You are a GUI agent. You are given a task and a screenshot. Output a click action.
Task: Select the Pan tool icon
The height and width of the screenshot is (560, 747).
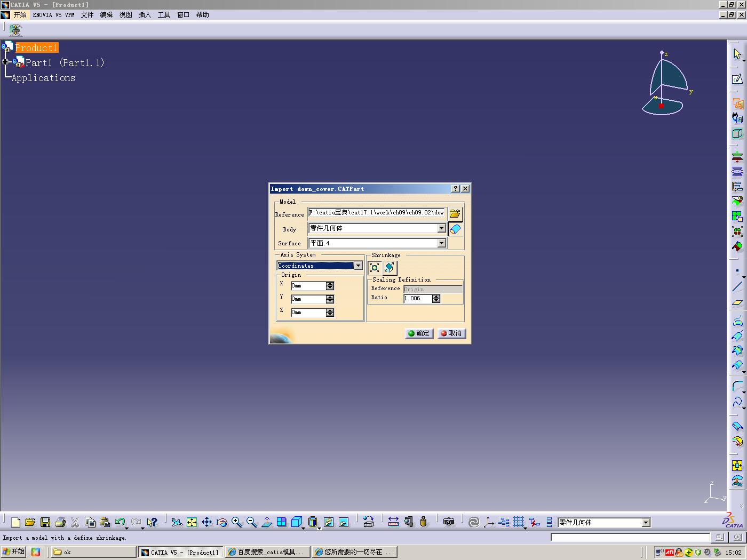[206, 522]
